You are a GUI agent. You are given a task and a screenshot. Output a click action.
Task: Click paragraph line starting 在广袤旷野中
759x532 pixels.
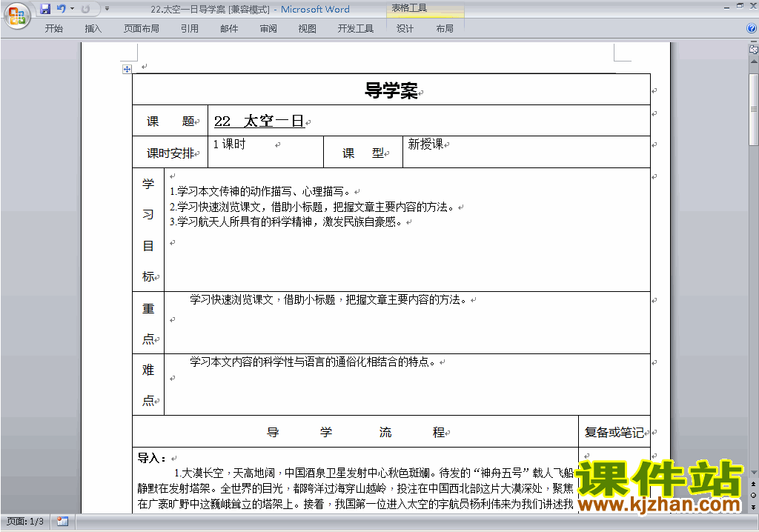coord(355,504)
